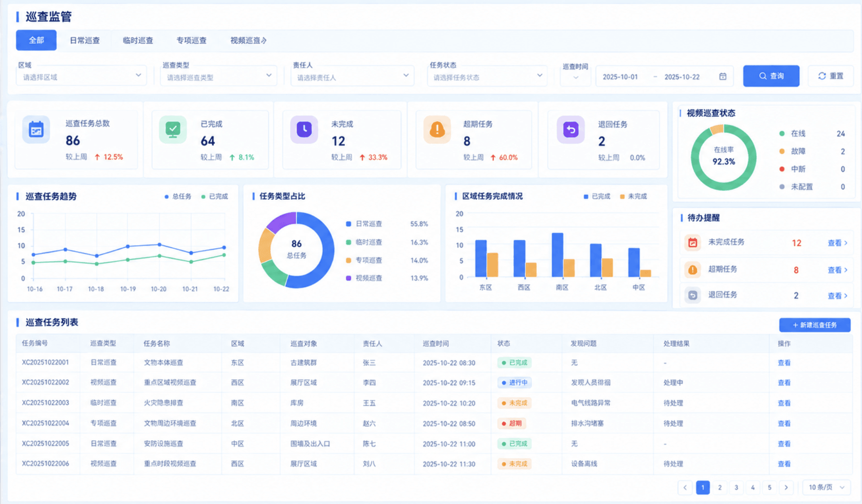Click the total patrol tasks calendar icon
This screenshot has width=862, height=504.
[x=36, y=130]
